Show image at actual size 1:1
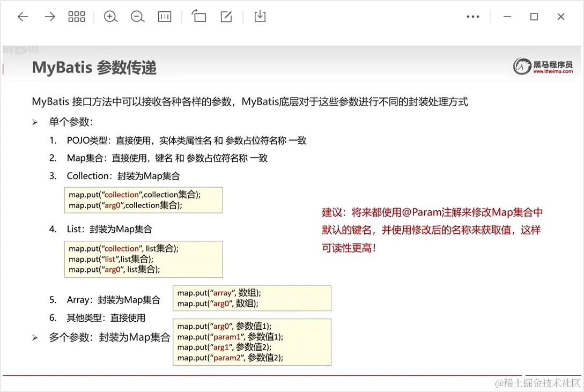The image size is (584, 392). click(x=165, y=17)
